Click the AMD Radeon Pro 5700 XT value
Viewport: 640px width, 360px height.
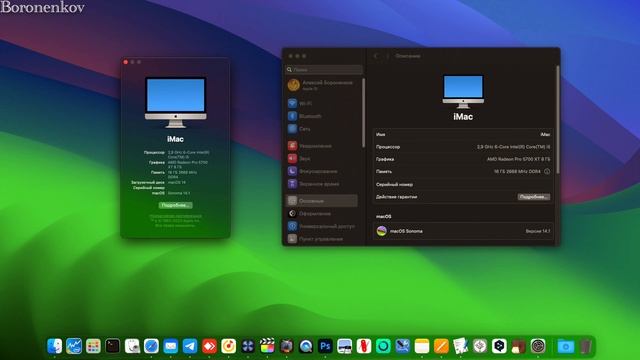[518, 159]
